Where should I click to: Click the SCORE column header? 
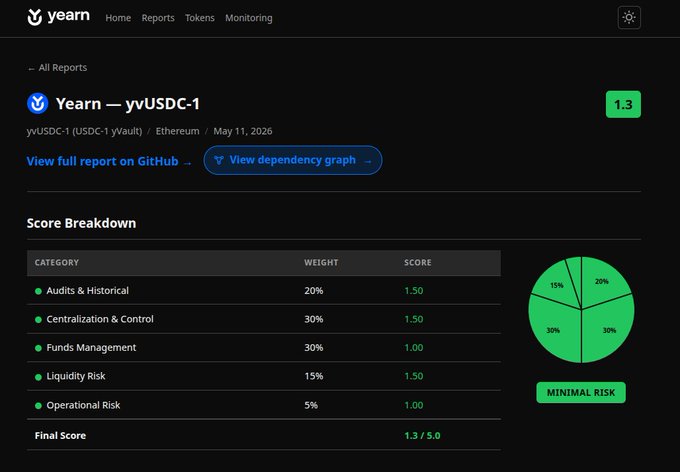pos(418,262)
